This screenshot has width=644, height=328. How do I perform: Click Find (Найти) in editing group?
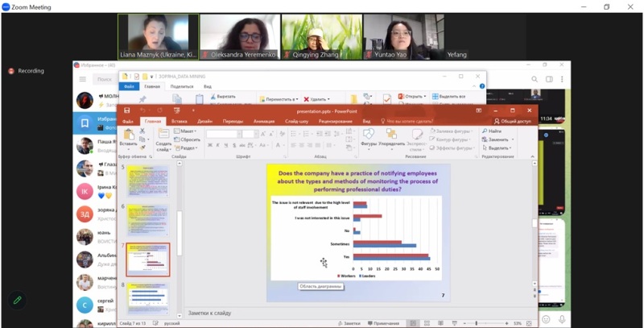click(492, 131)
